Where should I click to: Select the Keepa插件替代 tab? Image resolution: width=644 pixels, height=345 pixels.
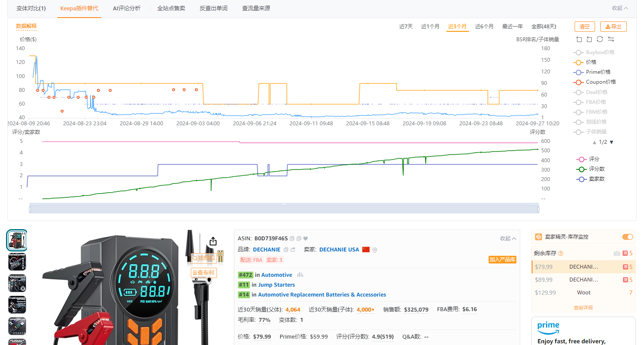[79, 8]
